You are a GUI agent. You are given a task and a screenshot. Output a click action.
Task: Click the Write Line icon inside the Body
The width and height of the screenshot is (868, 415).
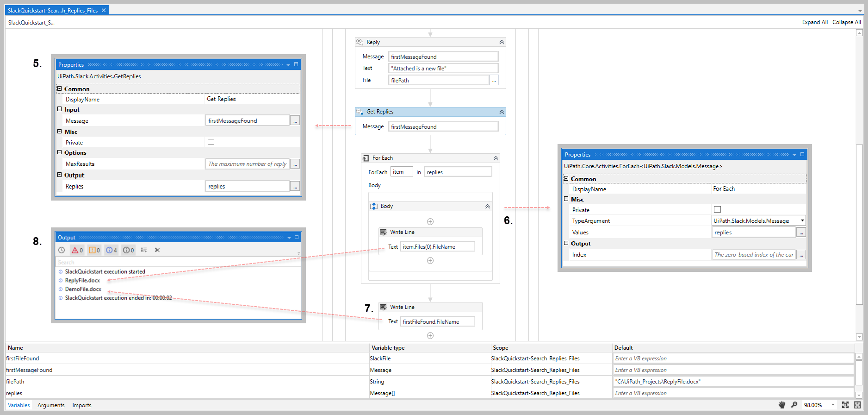coord(383,232)
